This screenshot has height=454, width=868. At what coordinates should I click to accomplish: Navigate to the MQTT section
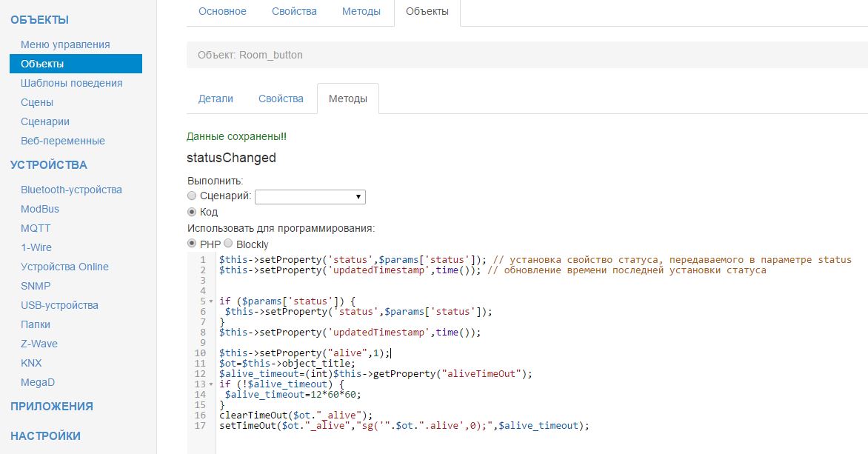(x=36, y=228)
